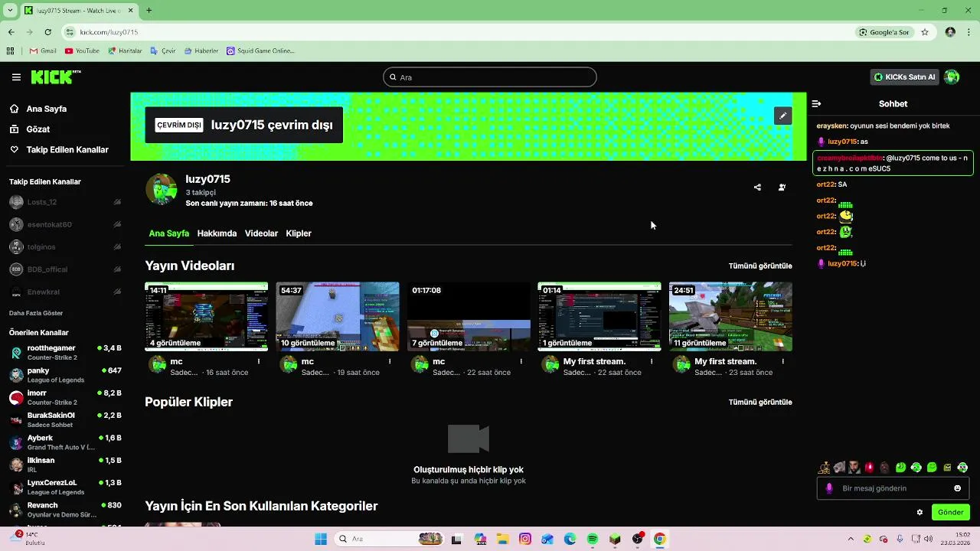The width and height of the screenshot is (980, 551).
Task: Open a new Chrome tab
Action: coord(149,11)
